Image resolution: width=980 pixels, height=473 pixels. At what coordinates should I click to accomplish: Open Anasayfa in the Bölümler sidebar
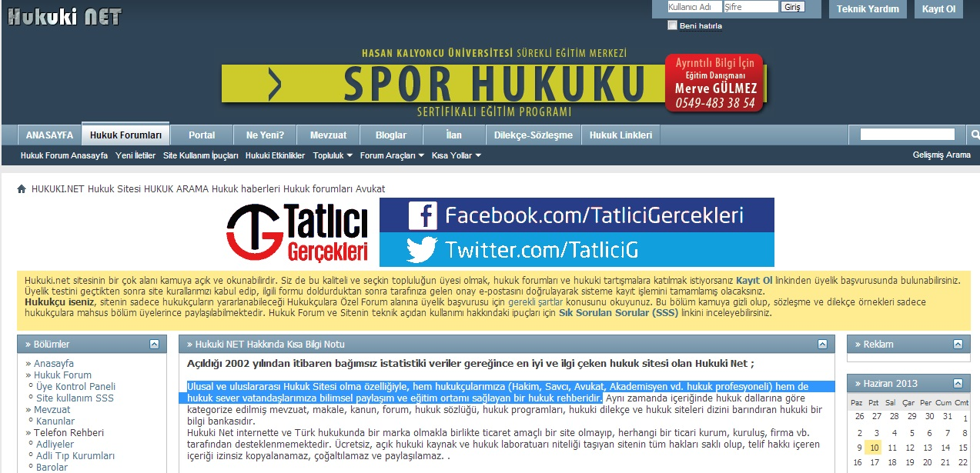[x=54, y=363]
